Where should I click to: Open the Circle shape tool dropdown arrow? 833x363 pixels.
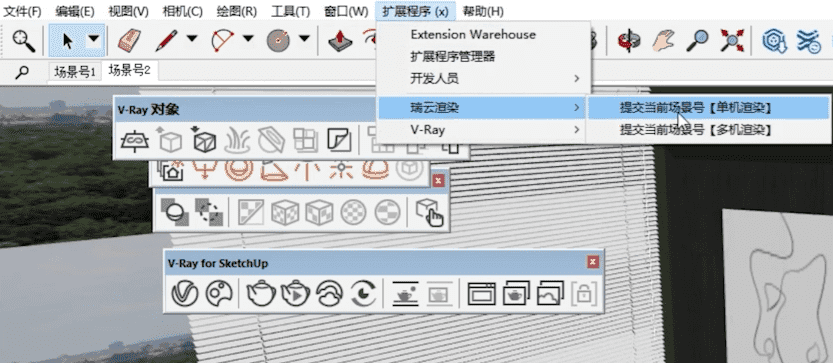(304, 39)
